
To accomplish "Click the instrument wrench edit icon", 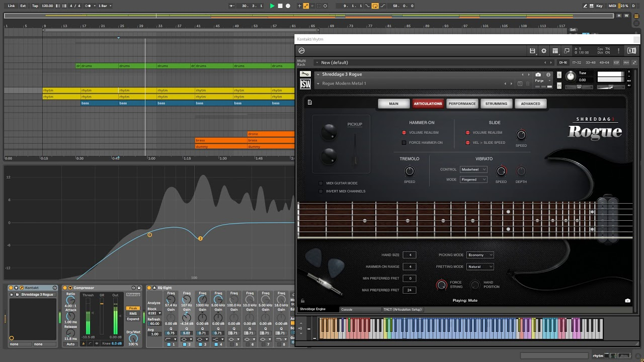I will pyautogui.click(x=305, y=74).
